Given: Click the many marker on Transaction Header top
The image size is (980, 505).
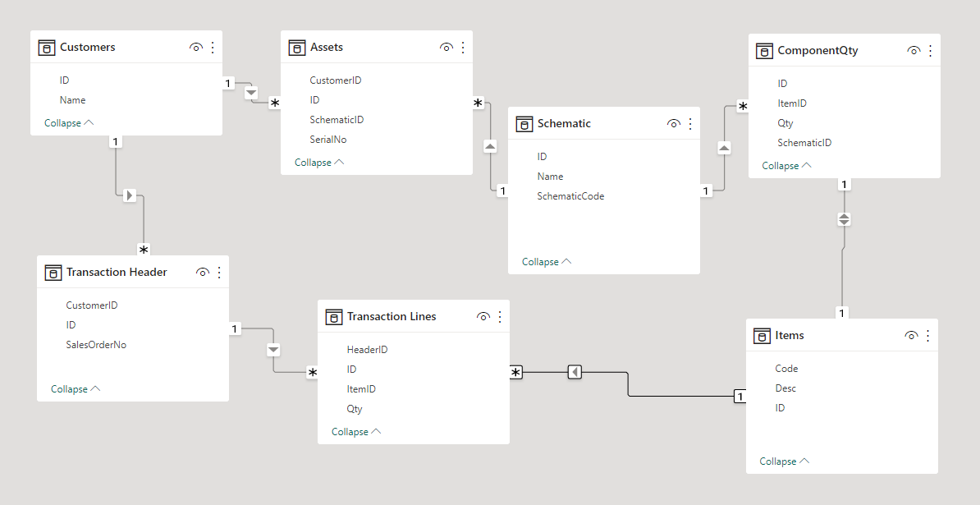Looking at the screenshot, I should pos(144,250).
